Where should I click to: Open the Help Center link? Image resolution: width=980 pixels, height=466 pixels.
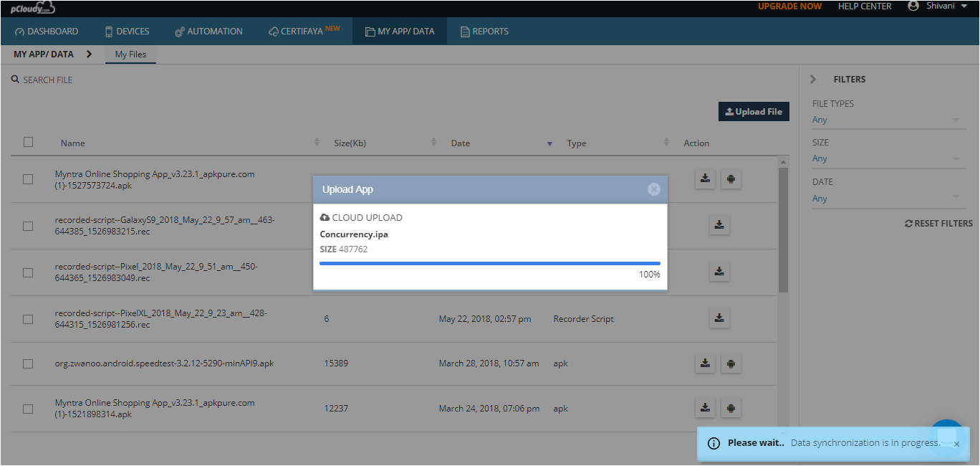pyautogui.click(x=865, y=6)
